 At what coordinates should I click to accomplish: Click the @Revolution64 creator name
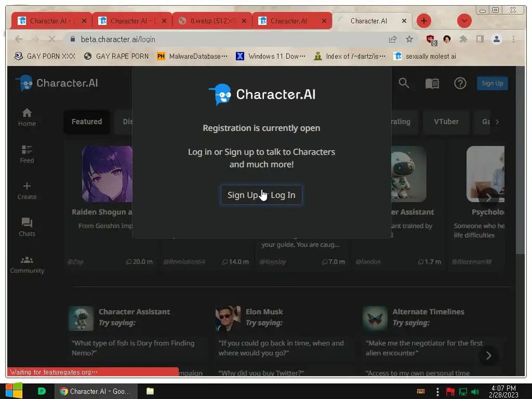point(184,262)
